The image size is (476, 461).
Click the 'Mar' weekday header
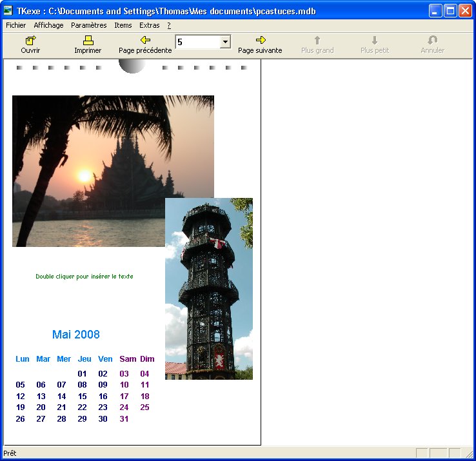pos(43,359)
